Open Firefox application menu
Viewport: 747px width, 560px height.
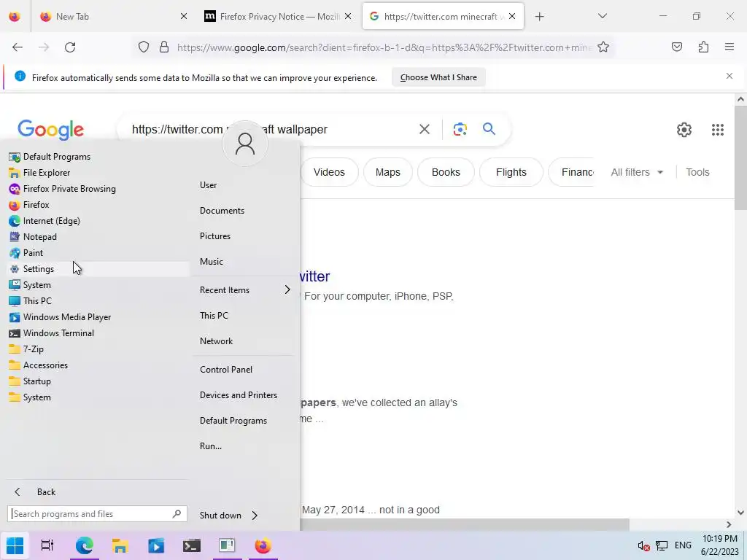click(729, 47)
